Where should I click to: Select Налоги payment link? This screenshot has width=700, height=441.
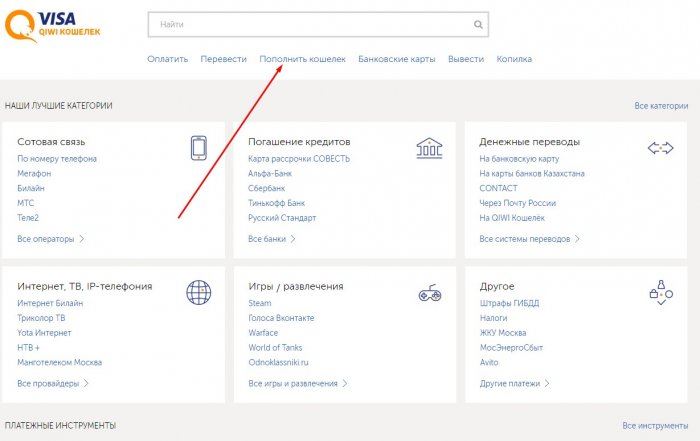(493, 318)
